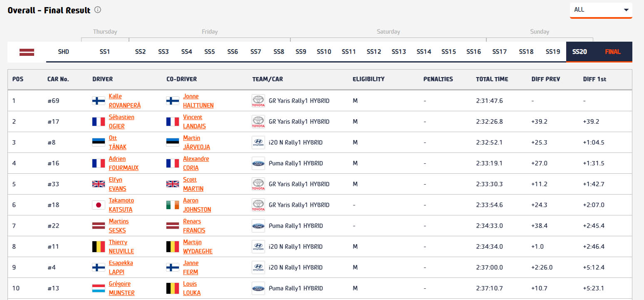Viewport: 644px width, 300px height.
Task: Switch to SS19 stage results
Action: coord(553,52)
